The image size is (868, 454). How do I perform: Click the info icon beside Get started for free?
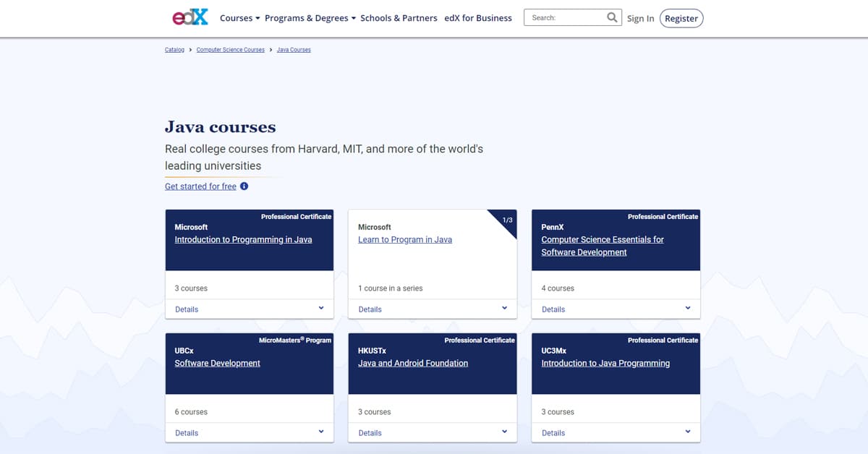(x=244, y=187)
